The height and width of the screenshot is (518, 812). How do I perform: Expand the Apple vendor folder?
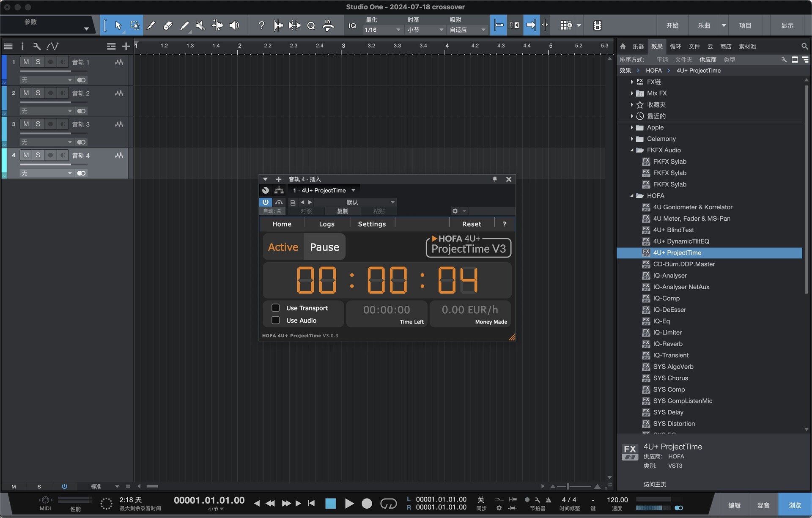632,127
